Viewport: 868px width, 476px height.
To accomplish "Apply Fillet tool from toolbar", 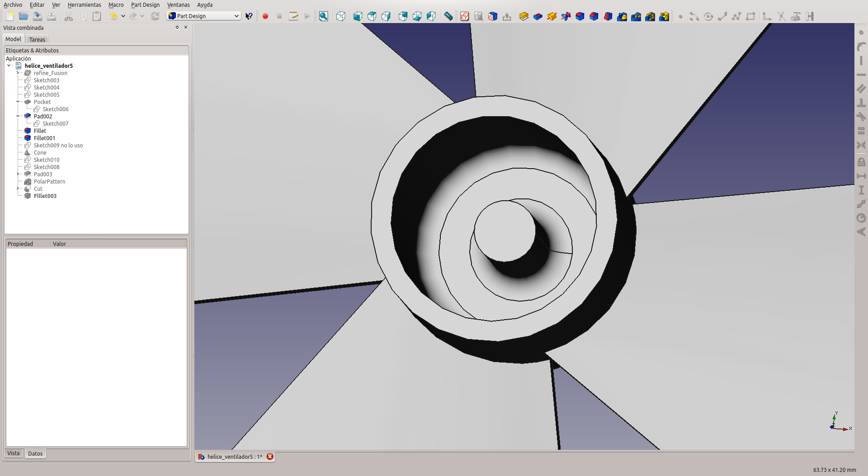I will [x=580, y=16].
